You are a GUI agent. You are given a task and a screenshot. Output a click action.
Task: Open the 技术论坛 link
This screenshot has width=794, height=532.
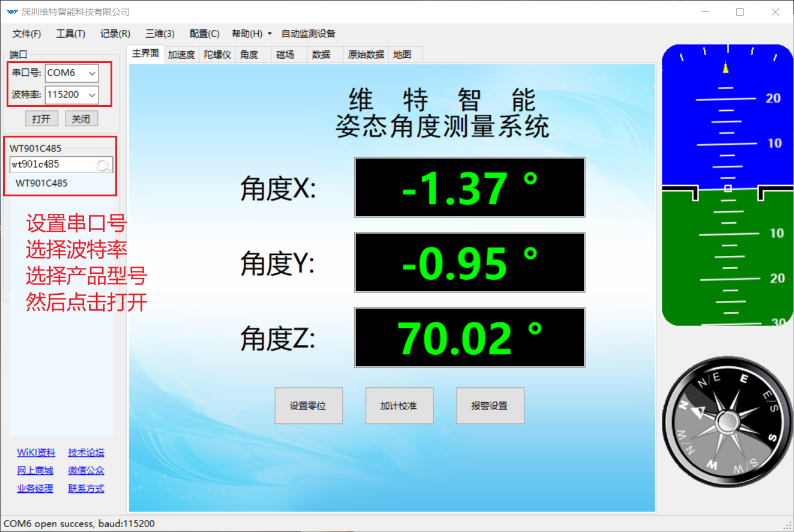pyautogui.click(x=86, y=453)
